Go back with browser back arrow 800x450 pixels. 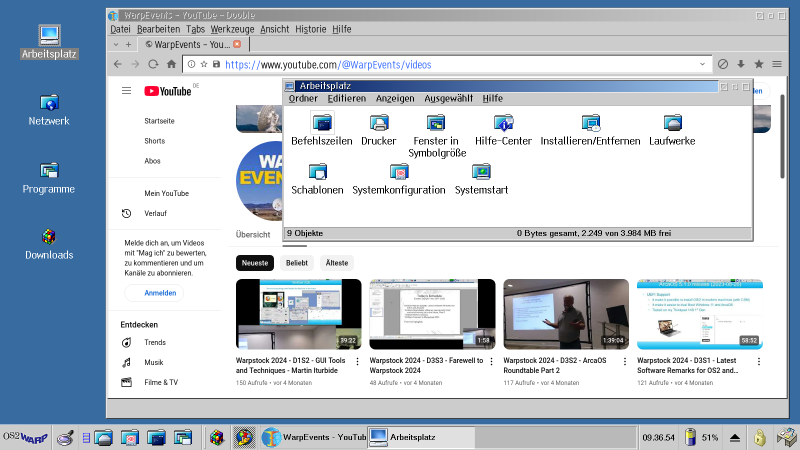point(118,64)
